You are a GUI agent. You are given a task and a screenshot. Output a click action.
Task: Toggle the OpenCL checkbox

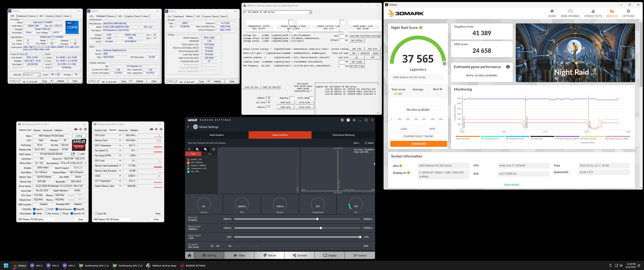[x=34, y=209]
